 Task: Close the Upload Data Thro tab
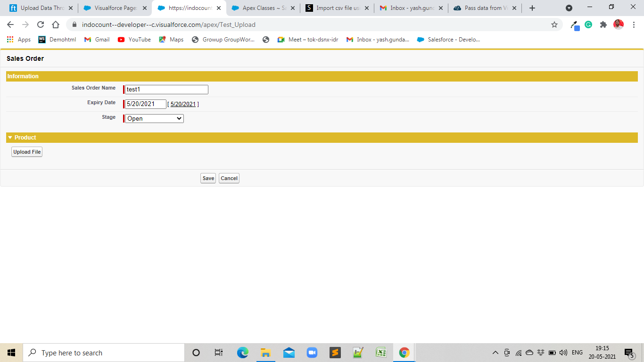click(x=71, y=8)
